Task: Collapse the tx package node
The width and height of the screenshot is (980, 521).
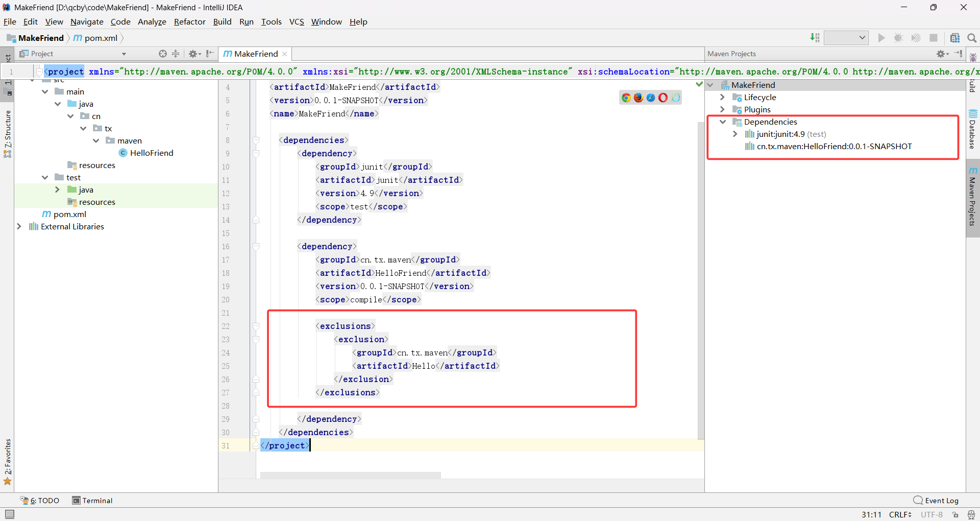Action: tap(83, 128)
